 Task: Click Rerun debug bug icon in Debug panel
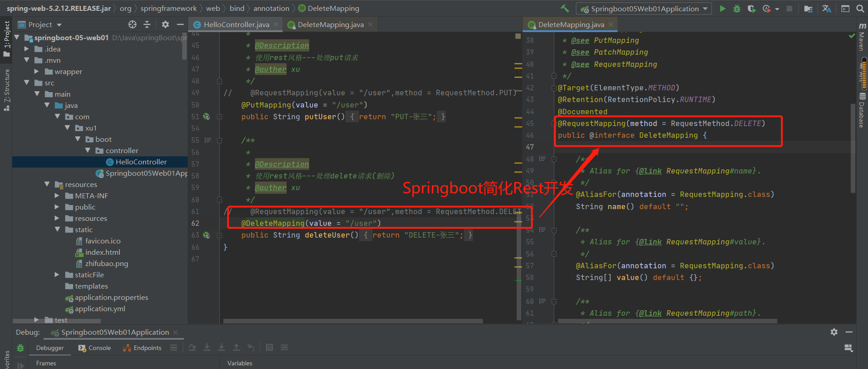[20, 348]
